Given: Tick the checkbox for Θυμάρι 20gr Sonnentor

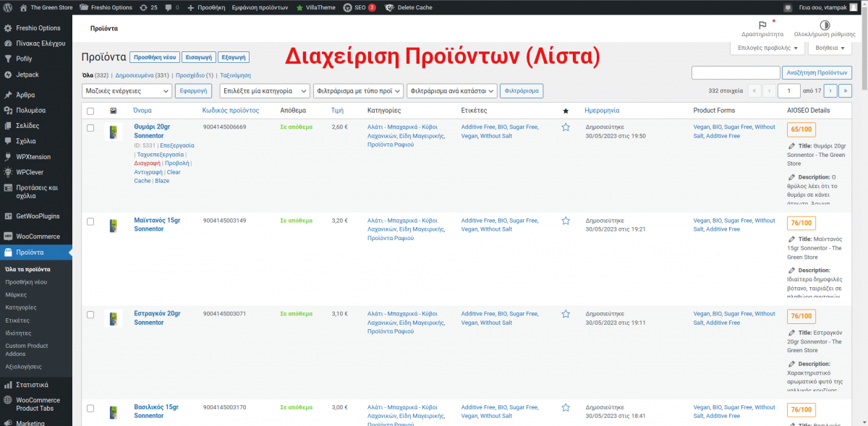Looking at the screenshot, I should 90,127.
